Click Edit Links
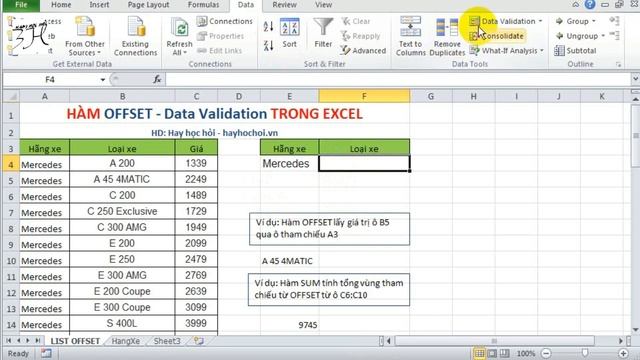 pyautogui.click(x=220, y=51)
